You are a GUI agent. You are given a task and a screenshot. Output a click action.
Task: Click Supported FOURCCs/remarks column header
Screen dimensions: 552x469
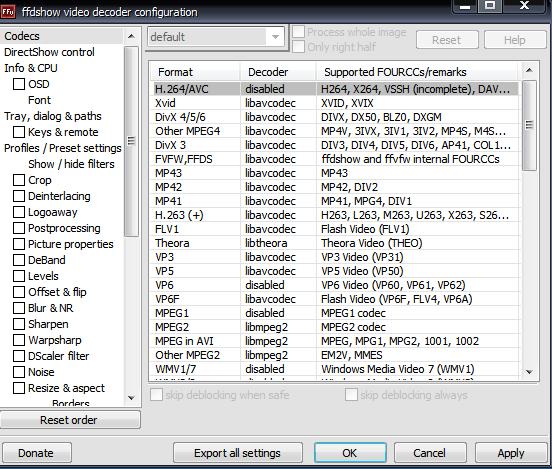point(417,72)
